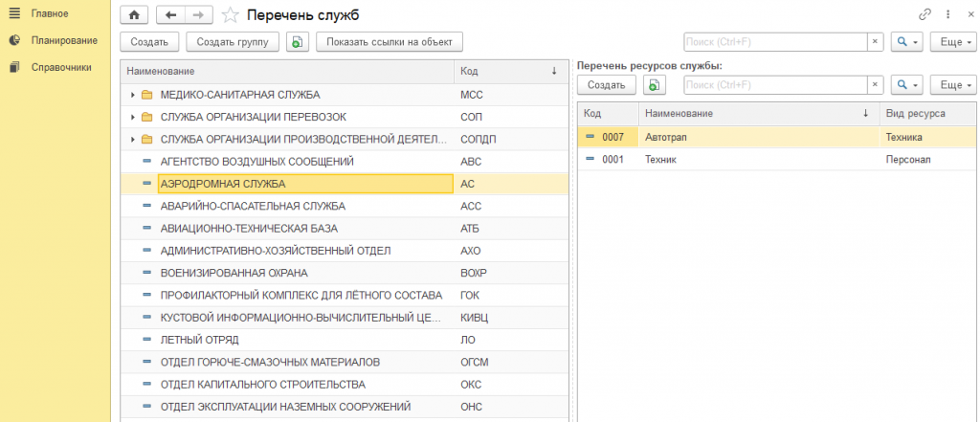The width and height of the screenshot is (980, 422).
Task: Open main search magnifier dropdown
Action: (907, 42)
